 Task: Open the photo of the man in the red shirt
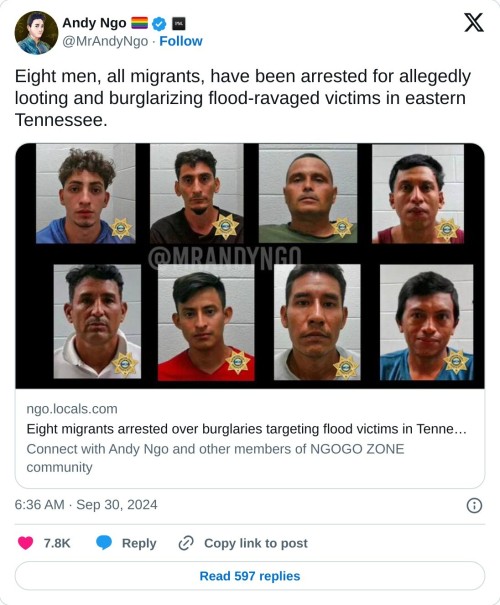[206, 323]
